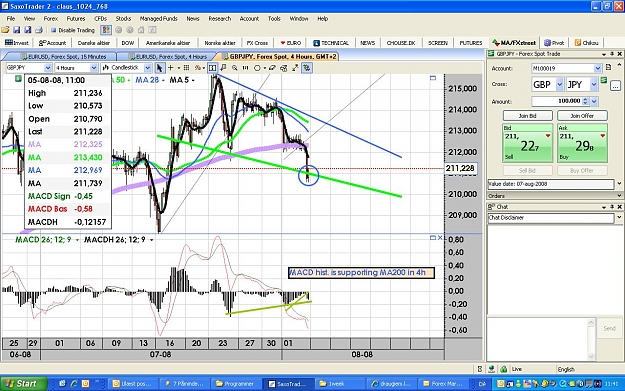Open file with the folder toolbar icon
This screenshot has height=391, width=625.
click(6, 30)
